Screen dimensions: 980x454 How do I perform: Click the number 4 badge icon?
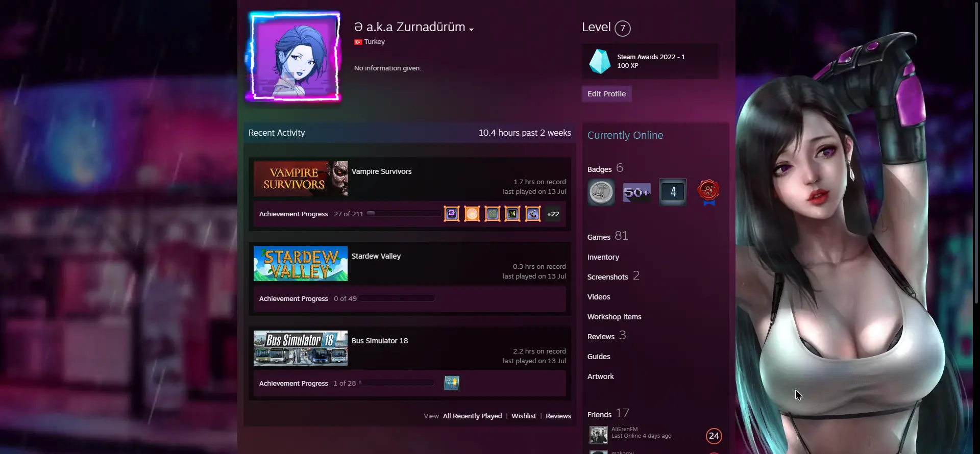[673, 192]
